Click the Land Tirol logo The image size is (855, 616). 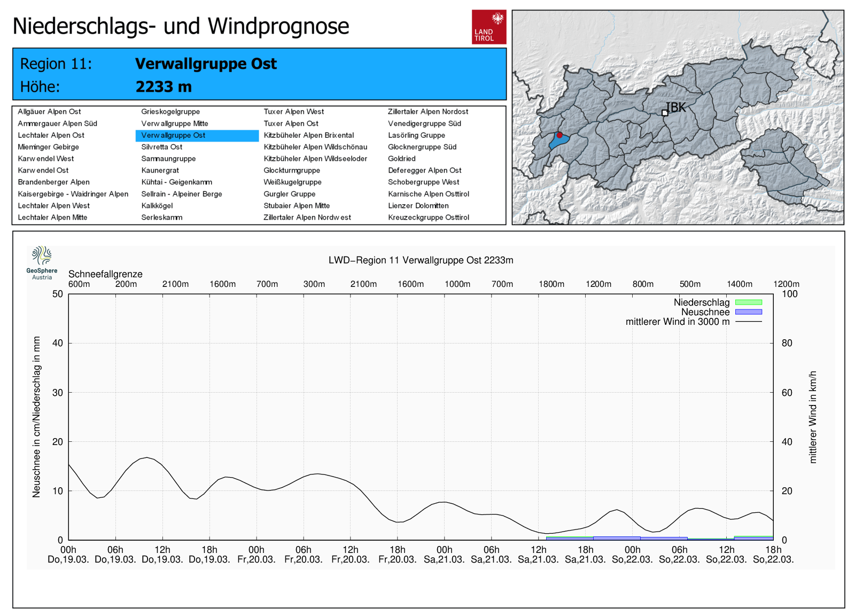coord(488,27)
